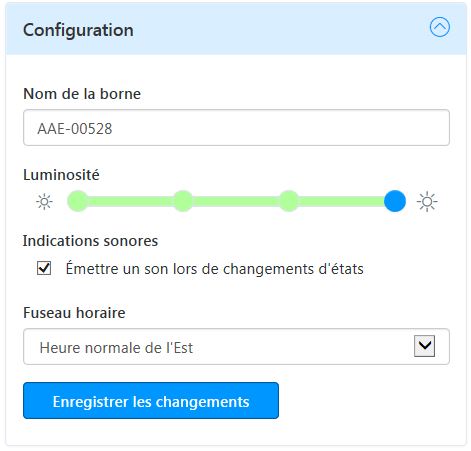
Task: Collapse the Configuration panel with chevron icon
Action: click(x=439, y=27)
